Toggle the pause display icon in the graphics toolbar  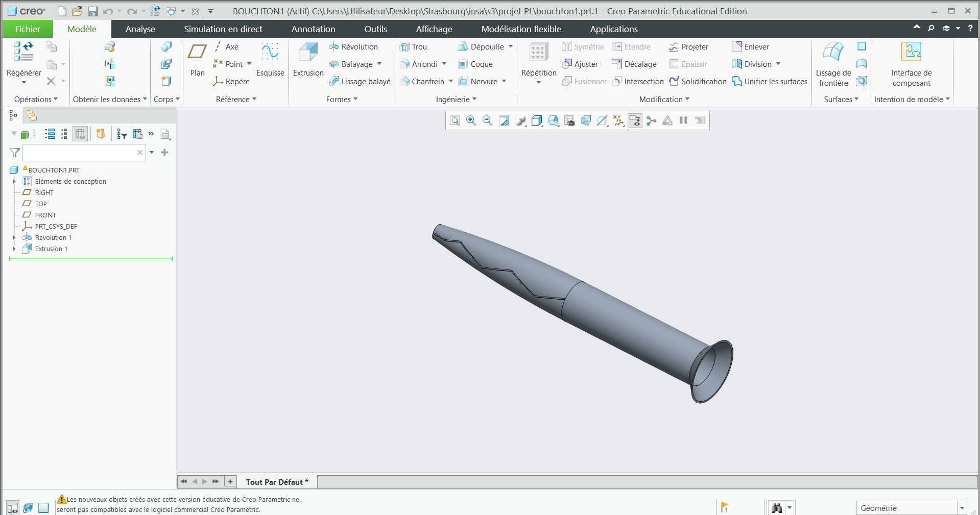(x=683, y=120)
